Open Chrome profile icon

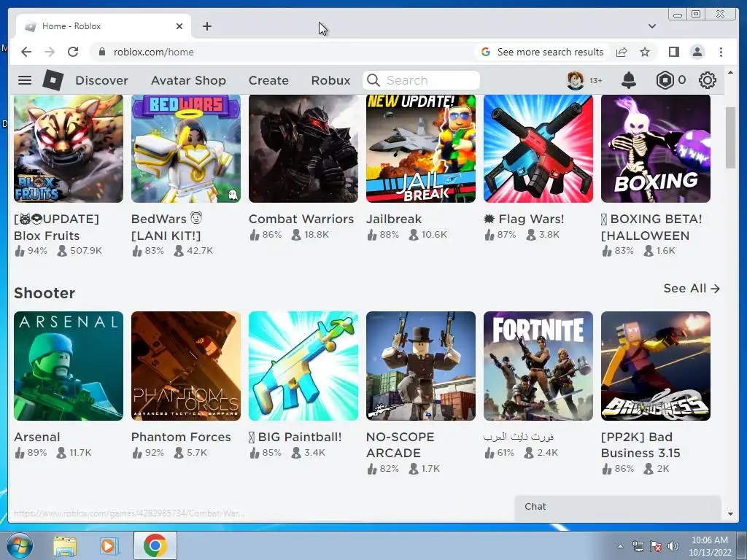(697, 52)
